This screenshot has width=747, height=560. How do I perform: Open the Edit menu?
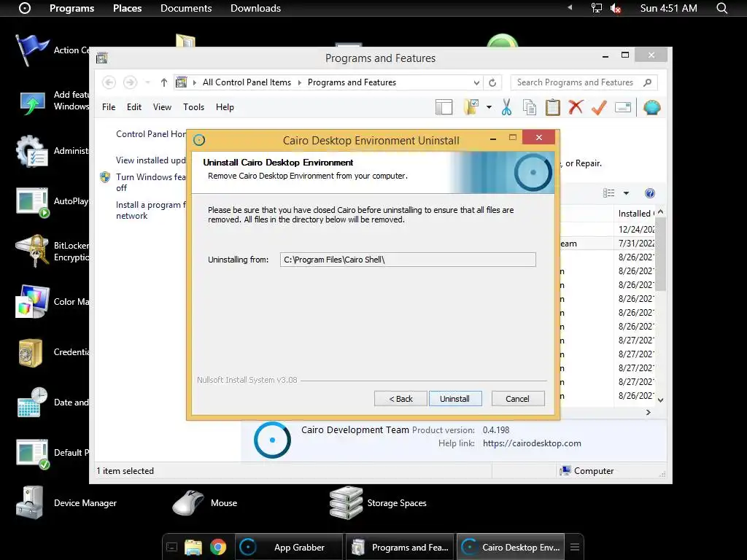pyautogui.click(x=134, y=107)
